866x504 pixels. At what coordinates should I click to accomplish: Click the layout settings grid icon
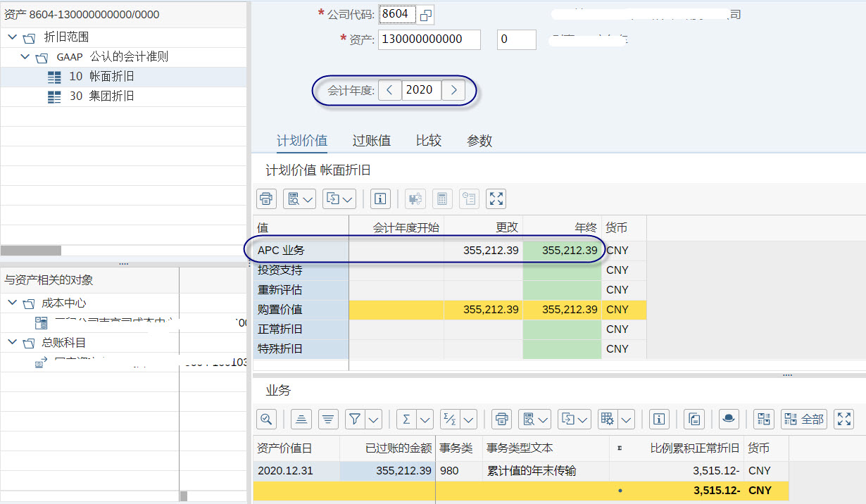pyautogui.click(x=606, y=420)
